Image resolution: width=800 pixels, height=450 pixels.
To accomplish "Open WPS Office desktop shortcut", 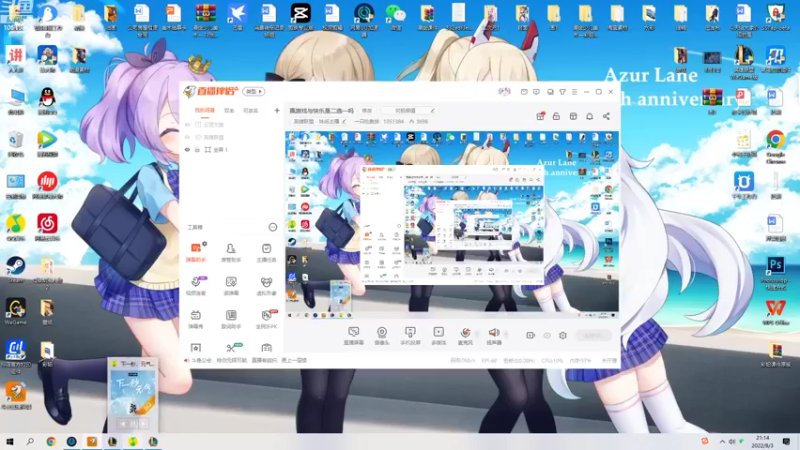I will (x=776, y=312).
